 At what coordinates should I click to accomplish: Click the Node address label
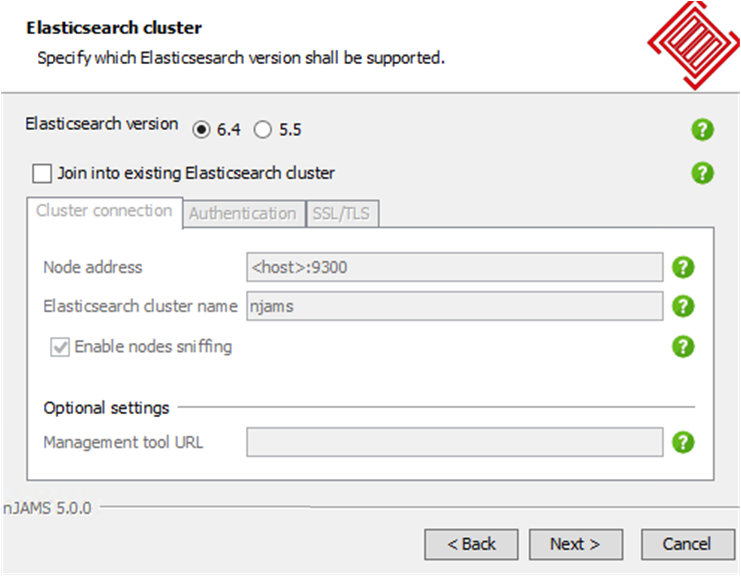pyautogui.click(x=93, y=267)
